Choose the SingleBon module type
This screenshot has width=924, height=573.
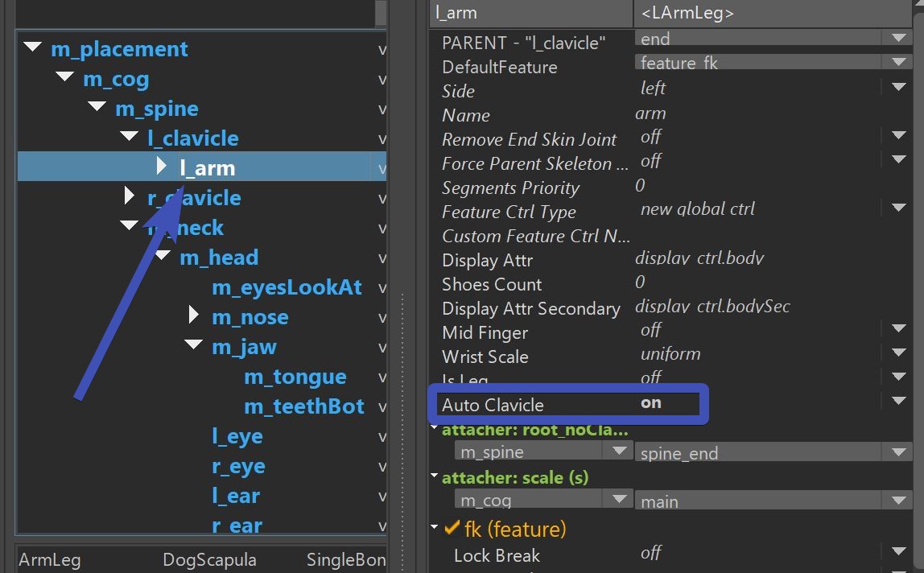(x=346, y=559)
